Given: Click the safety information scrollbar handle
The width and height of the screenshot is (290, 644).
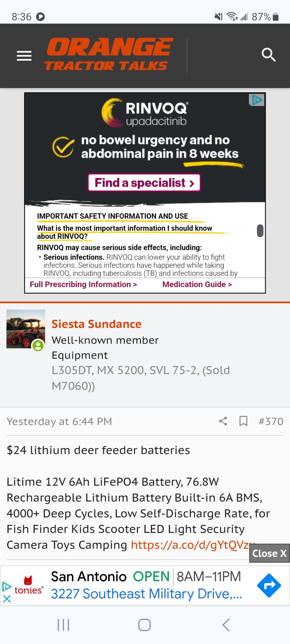Looking at the screenshot, I should tap(260, 230).
